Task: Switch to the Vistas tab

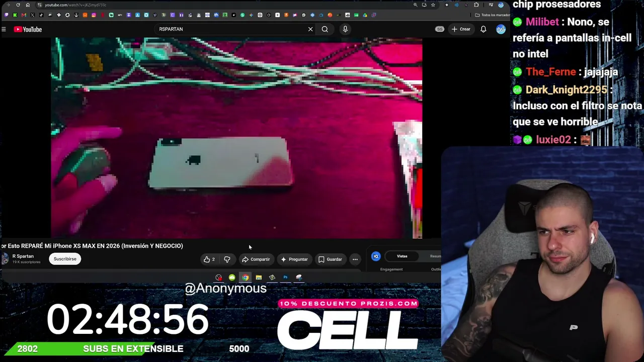Action: (402, 256)
